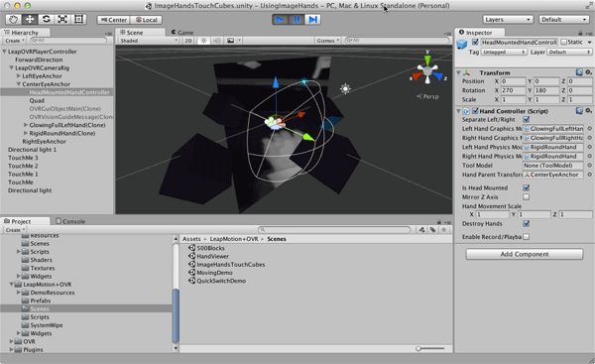Click object picker for Tool Model field
This screenshot has width=595, height=364.
click(x=589, y=166)
